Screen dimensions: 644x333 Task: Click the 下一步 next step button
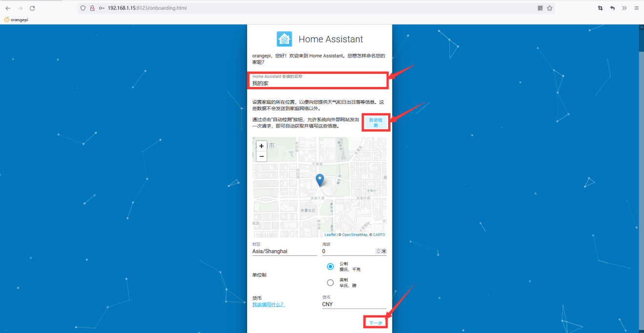pyautogui.click(x=375, y=323)
